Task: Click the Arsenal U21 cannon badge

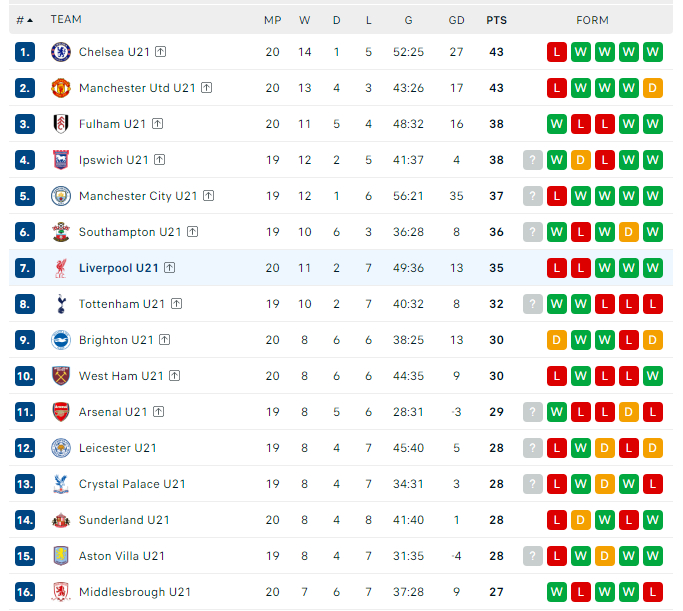Action: tap(61, 412)
